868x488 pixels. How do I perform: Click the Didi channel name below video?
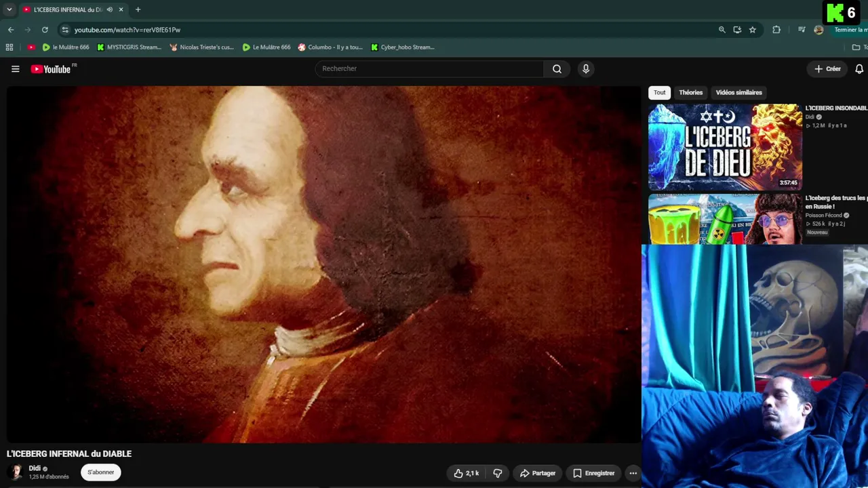(x=35, y=468)
